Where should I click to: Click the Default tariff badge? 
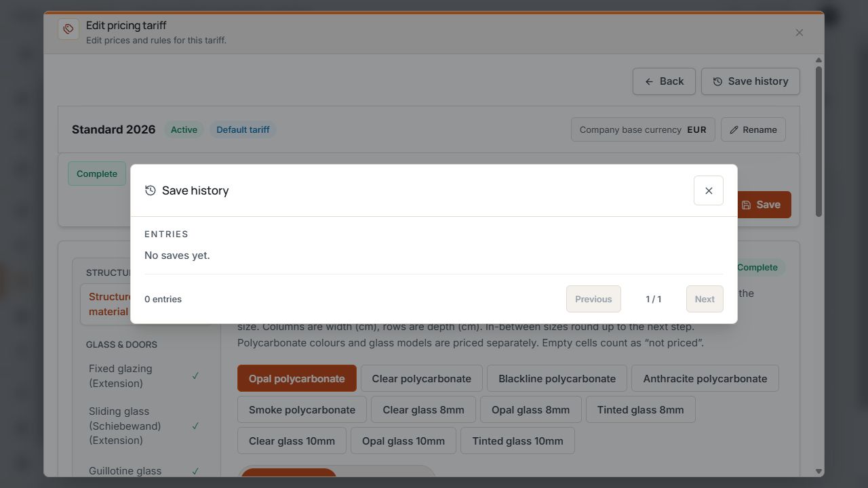tap(243, 129)
